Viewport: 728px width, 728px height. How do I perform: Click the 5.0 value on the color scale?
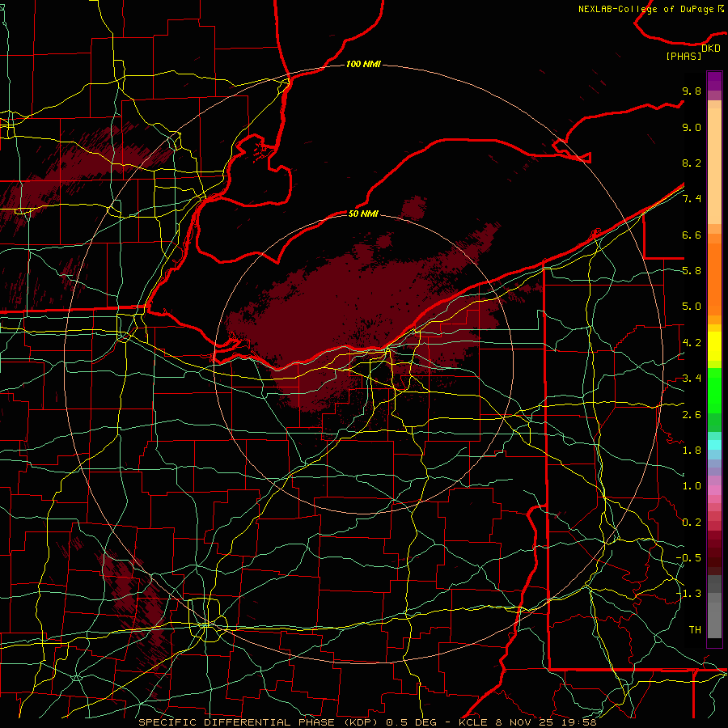692,307
